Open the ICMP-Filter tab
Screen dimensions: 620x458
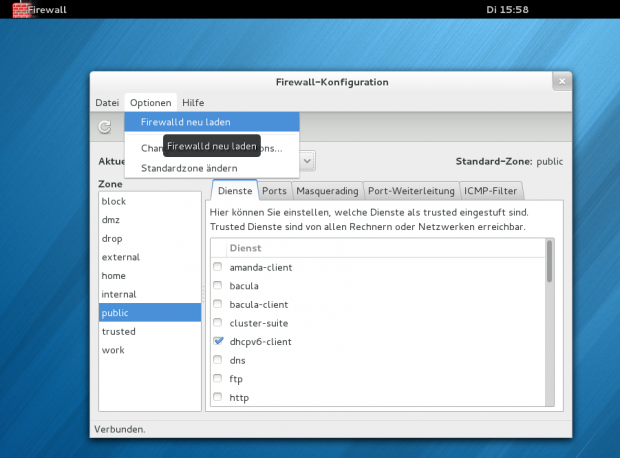point(491,191)
